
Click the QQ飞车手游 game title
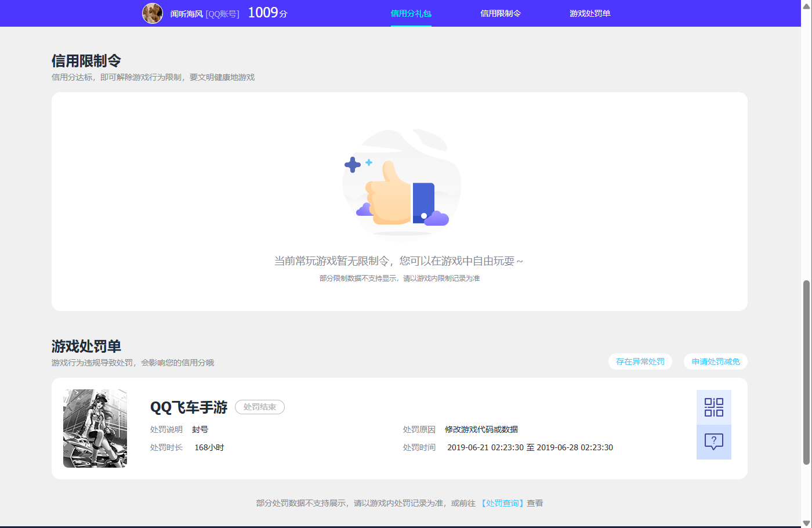click(x=188, y=408)
